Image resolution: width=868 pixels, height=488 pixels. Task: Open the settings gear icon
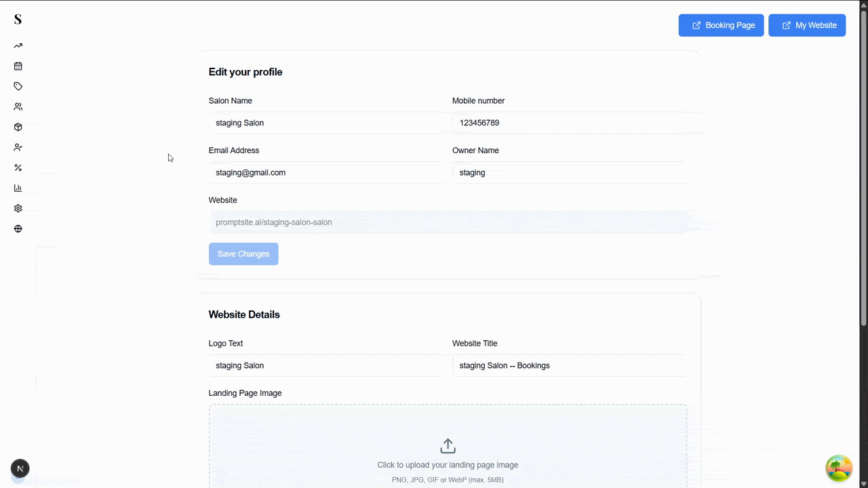pos(18,208)
